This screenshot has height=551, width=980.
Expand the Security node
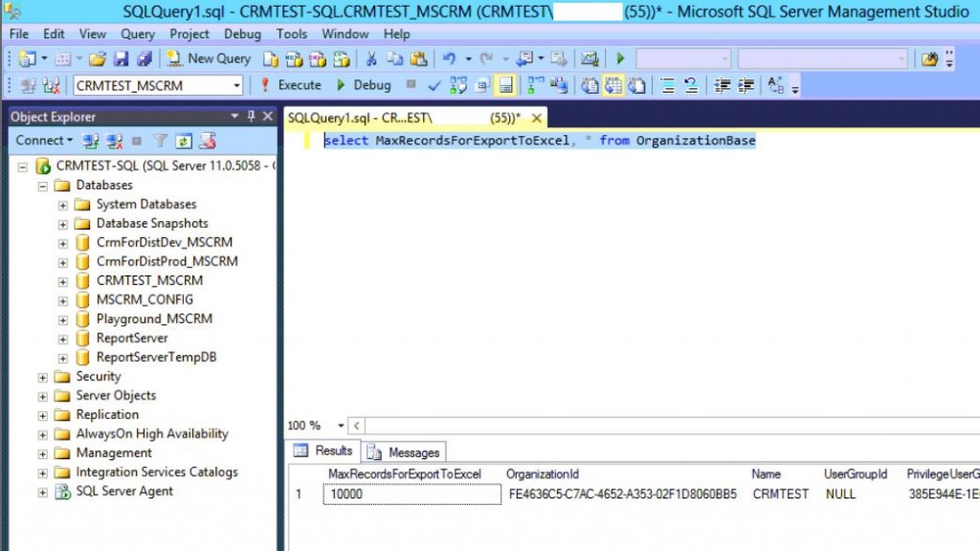tap(42, 376)
